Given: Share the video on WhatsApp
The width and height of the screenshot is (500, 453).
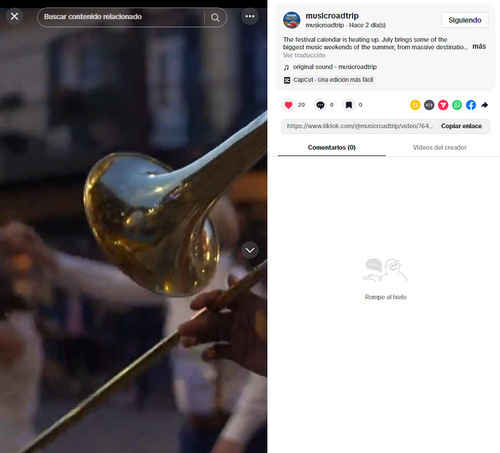Looking at the screenshot, I should (457, 105).
